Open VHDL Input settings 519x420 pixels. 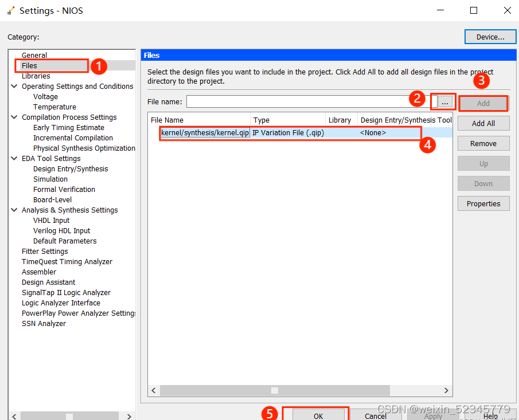[x=51, y=221]
